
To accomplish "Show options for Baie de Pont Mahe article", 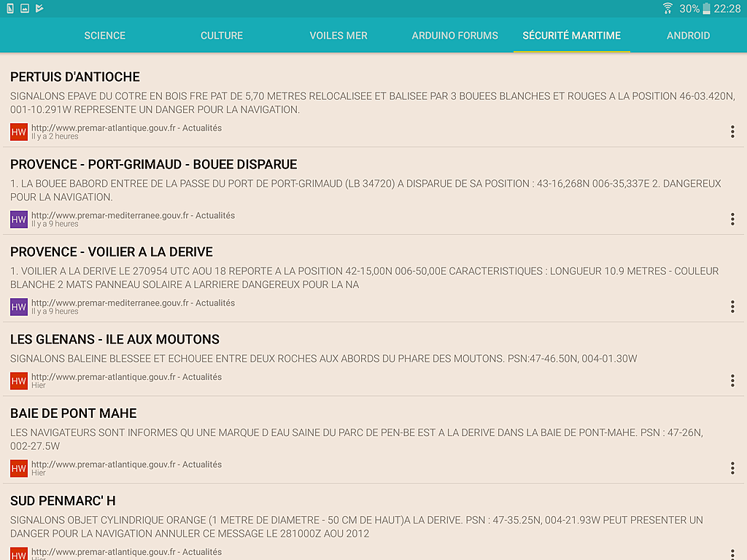I will pos(732,468).
